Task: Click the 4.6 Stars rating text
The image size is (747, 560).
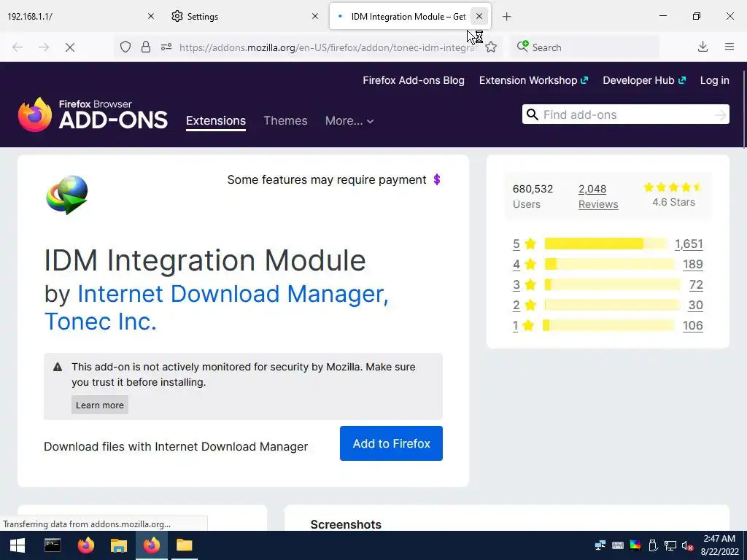Action: [x=673, y=202]
